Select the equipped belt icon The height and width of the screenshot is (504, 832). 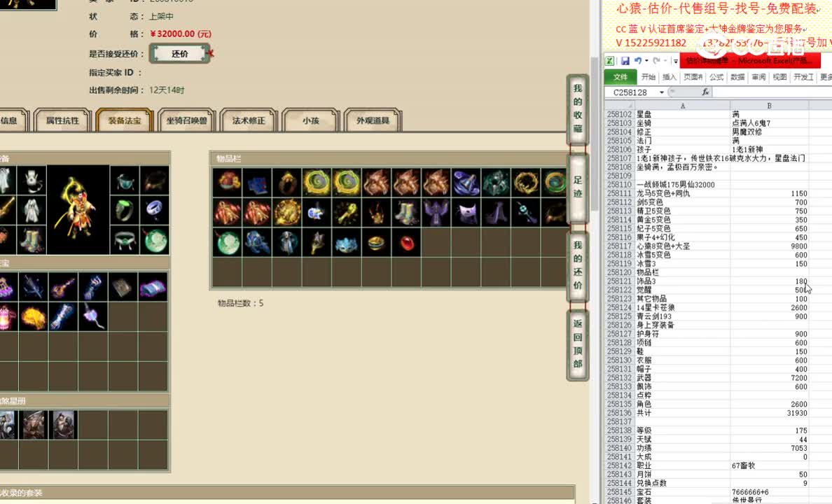pos(125,240)
